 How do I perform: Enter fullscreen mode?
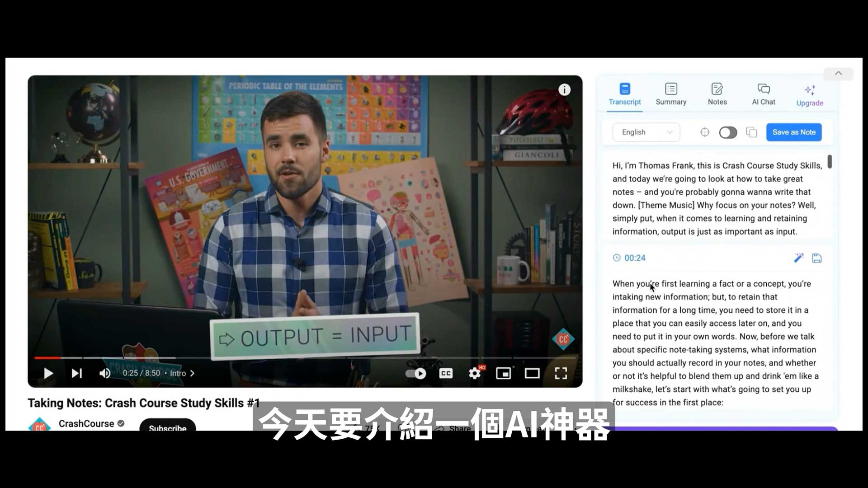(x=561, y=373)
